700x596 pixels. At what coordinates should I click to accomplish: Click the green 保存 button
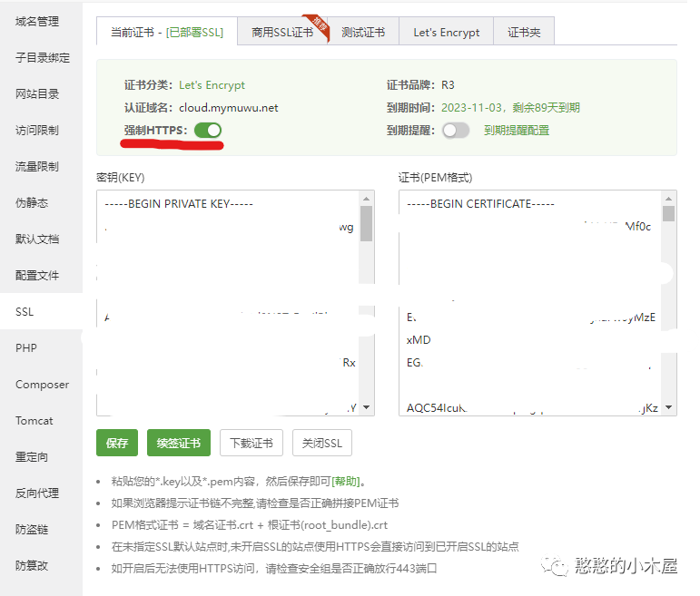pyautogui.click(x=117, y=443)
